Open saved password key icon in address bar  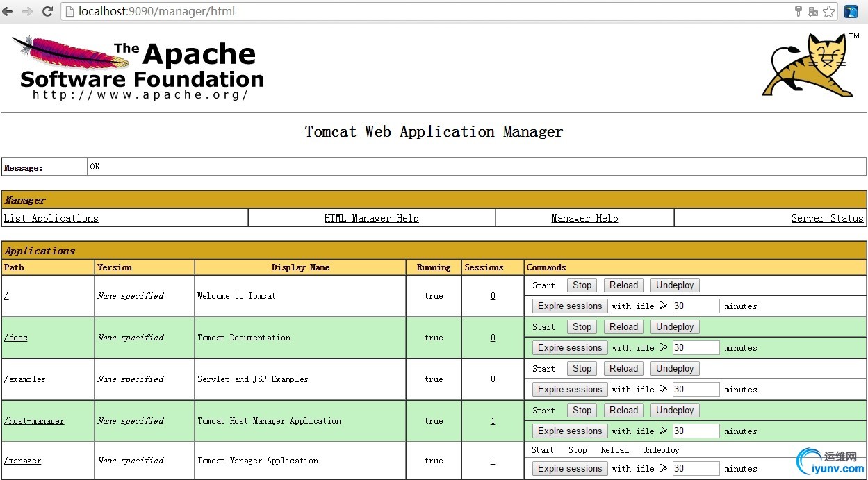point(798,11)
